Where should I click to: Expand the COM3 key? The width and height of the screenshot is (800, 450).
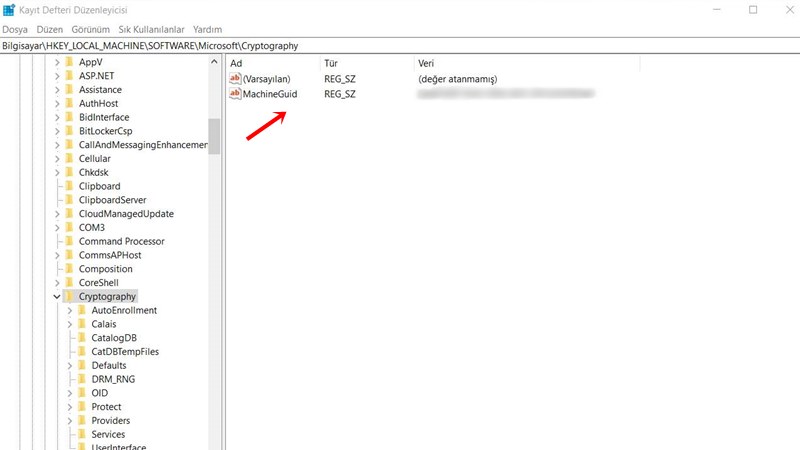tap(57, 228)
